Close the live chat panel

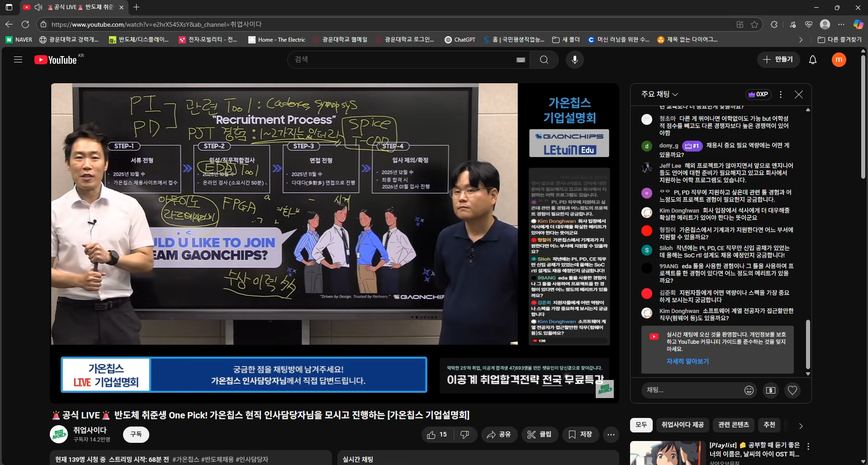pyautogui.click(x=799, y=94)
